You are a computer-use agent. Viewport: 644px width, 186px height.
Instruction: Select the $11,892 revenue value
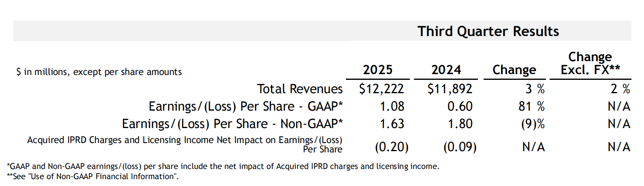[450, 89]
